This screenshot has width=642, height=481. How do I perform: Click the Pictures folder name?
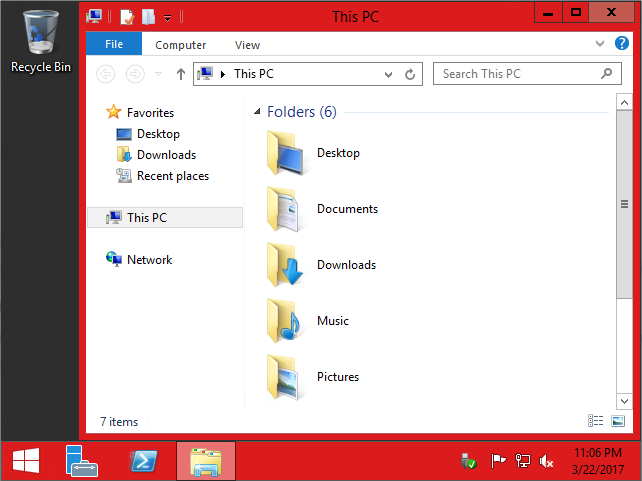(x=338, y=377)
